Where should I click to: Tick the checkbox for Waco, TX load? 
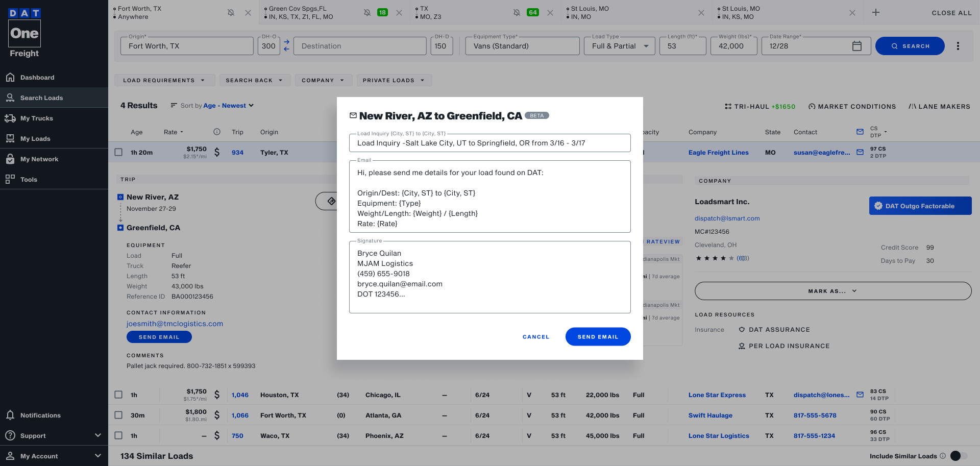(x=118, y=435)
